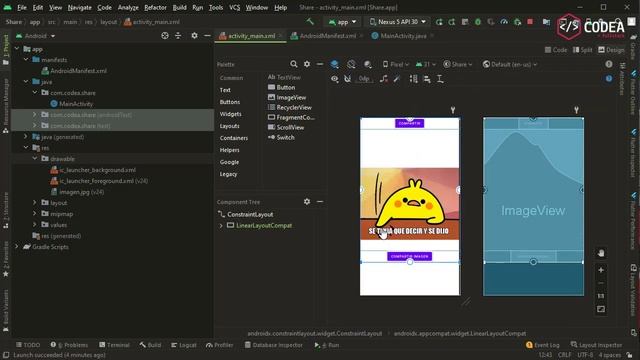
Task: Switch to AndroidManifest.xml tab
Action: coord(328,36)
